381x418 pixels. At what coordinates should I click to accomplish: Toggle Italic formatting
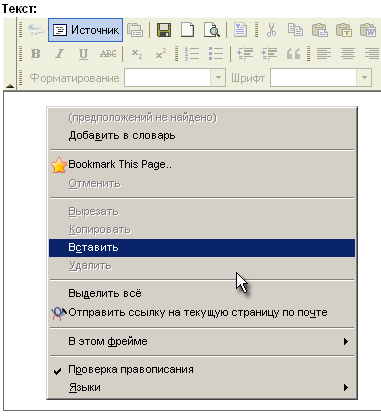pyautogui.click(x=60, y=54)
